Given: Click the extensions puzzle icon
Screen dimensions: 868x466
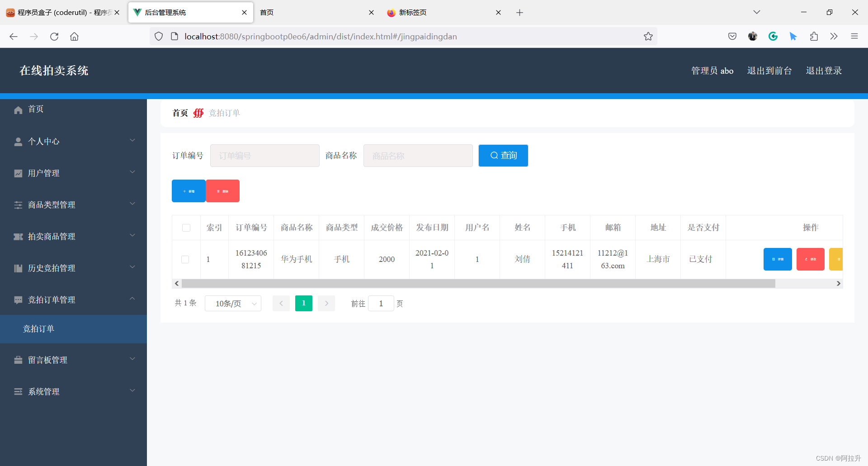Looking at the screenshot, I should coord(814,37).
